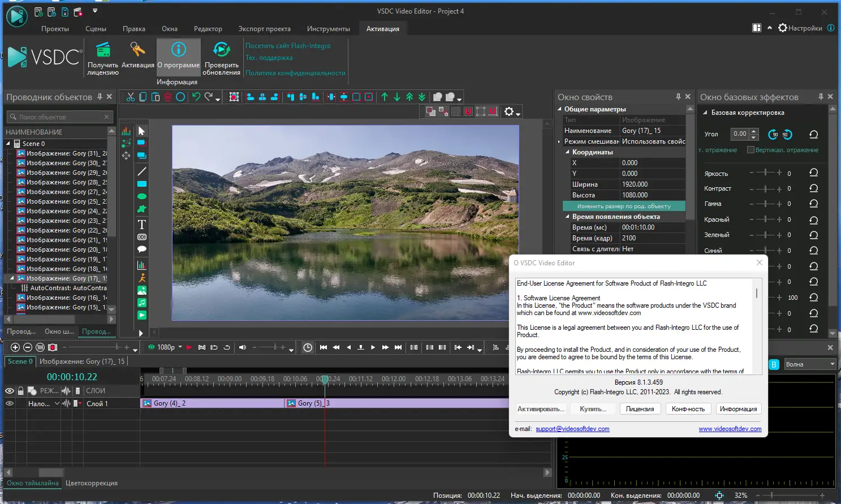The height and width of the screenshot is (504, 841).
Task: Open the Экспорт проекта menu tab
Action: pyautogui.click(x=264, y=29)
